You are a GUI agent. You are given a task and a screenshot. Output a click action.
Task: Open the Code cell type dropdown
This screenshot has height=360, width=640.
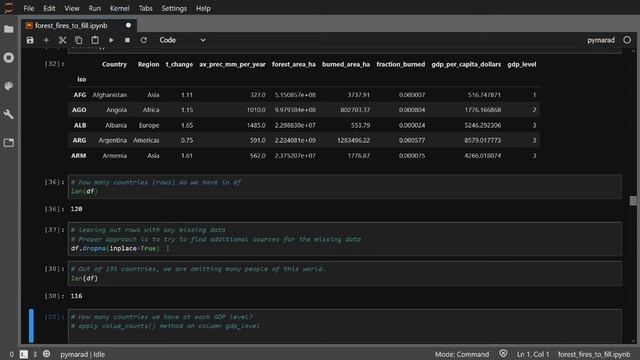(x=182, y=40)
